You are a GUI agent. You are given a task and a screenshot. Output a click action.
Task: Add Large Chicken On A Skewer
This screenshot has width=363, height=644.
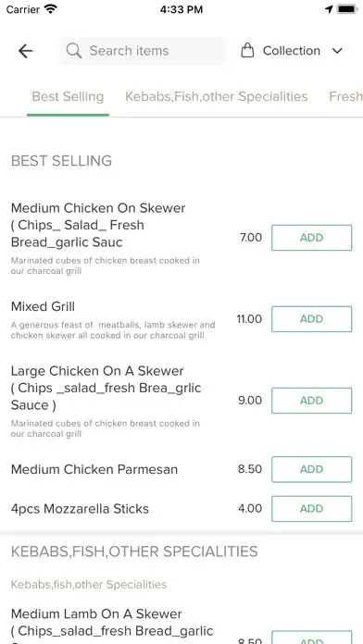[x=312, y=401]
